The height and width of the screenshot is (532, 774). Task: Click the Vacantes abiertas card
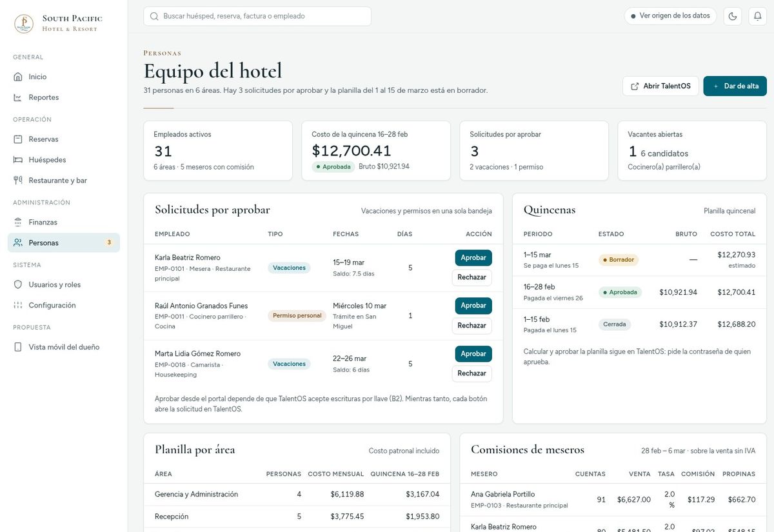tap(692, 151)
